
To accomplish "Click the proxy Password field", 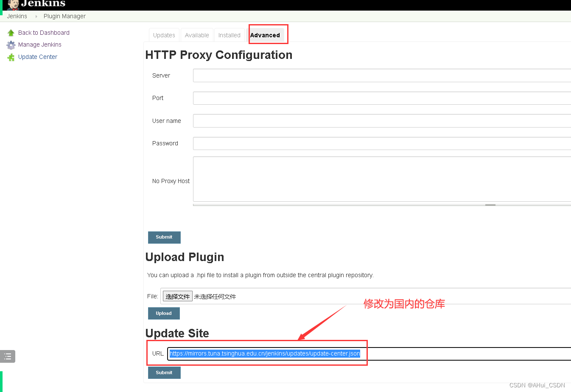I will 382,143.
